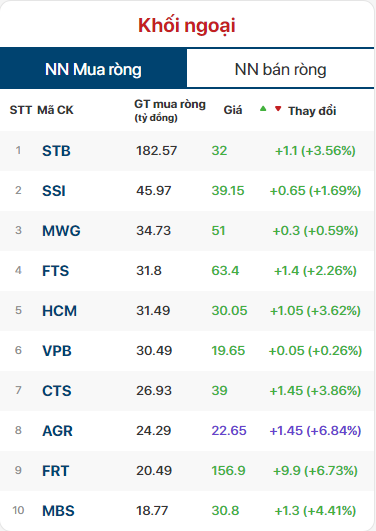Click the MWG ticker symbol
This screenshot has width=376, height=531.
tap(61, 231)
